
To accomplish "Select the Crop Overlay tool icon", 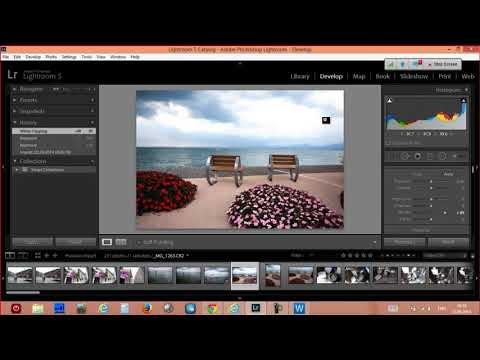I will pos(392,156).
